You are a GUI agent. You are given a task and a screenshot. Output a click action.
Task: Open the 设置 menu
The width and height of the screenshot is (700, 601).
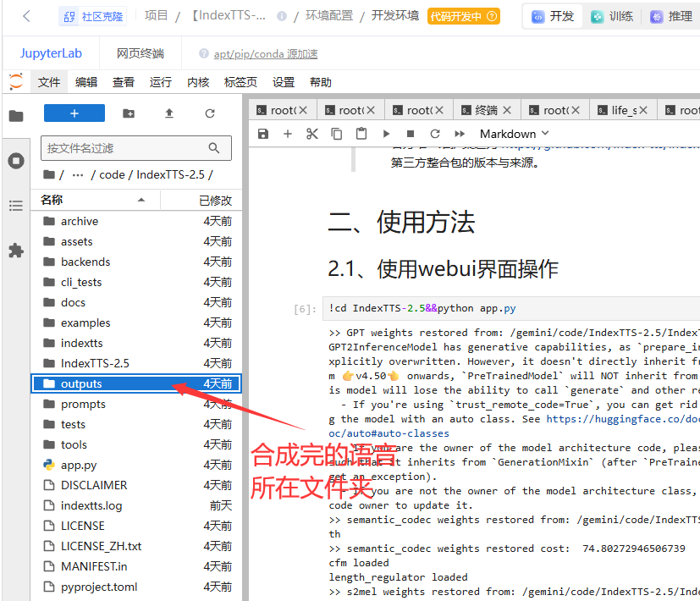click(x=284, y=82)
